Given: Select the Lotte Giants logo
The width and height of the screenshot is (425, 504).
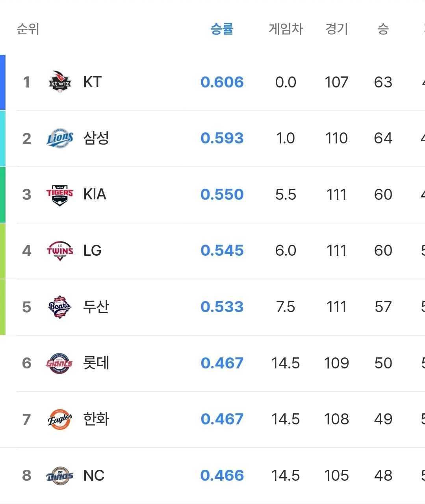Looking at the screenshot, I should point(60,363).
